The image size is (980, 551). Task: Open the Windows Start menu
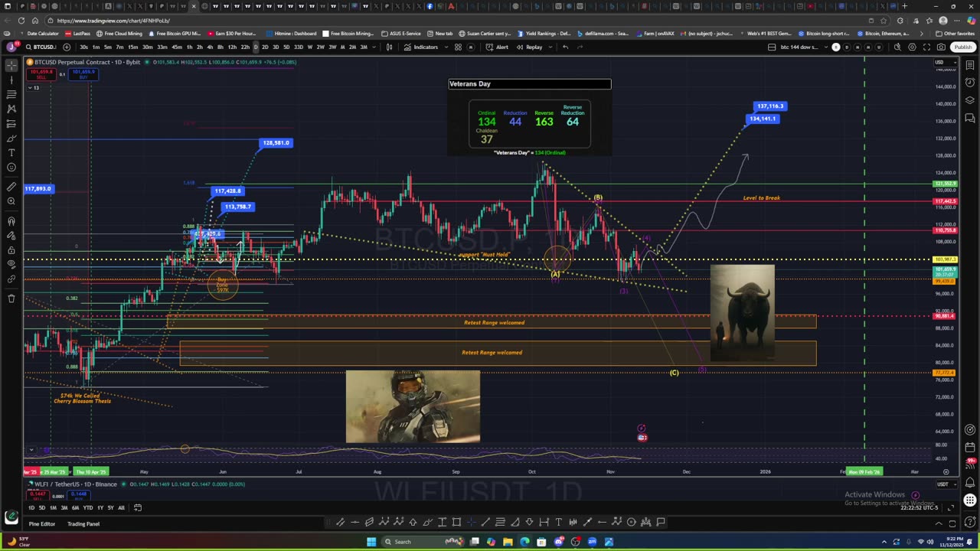click(x=371, y=542)
